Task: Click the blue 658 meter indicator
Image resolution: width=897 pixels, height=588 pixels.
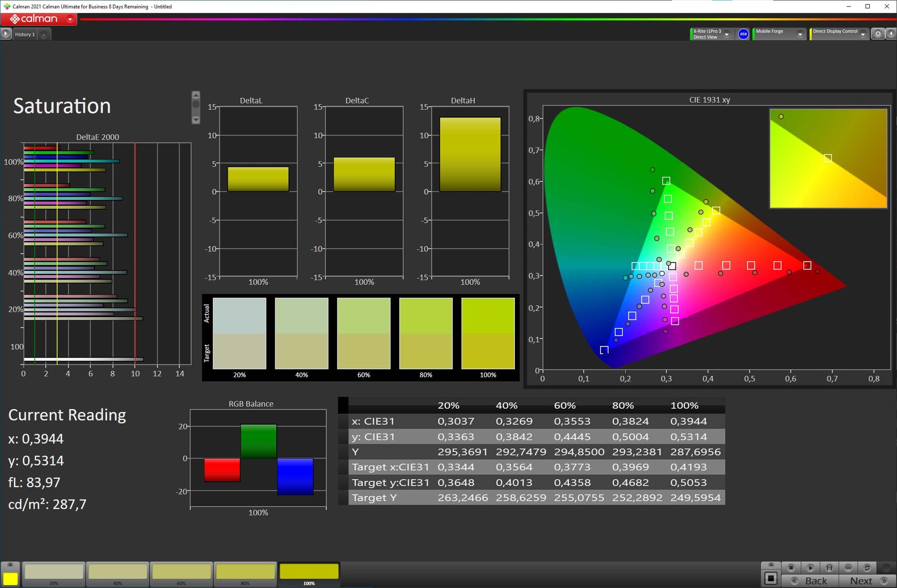Action: [743, 34]
